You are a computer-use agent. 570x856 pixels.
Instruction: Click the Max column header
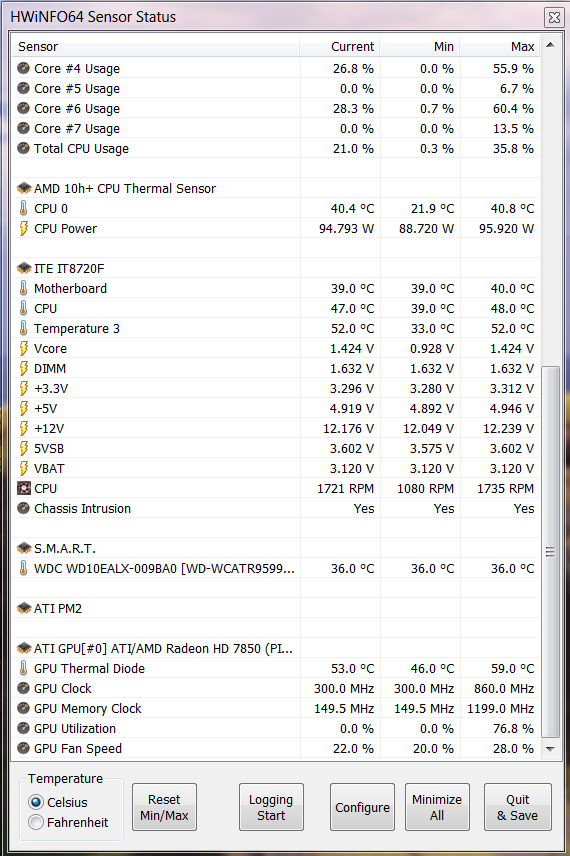point(500,46)
